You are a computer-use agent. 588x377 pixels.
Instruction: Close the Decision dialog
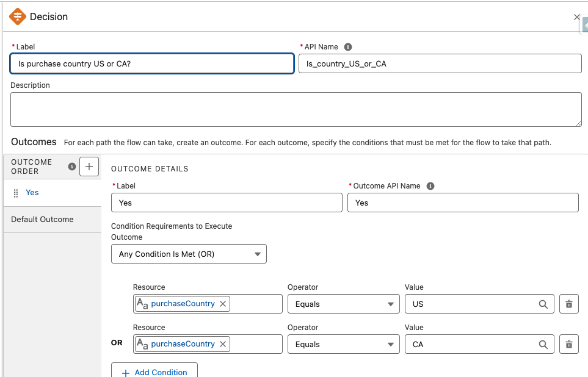577,17
